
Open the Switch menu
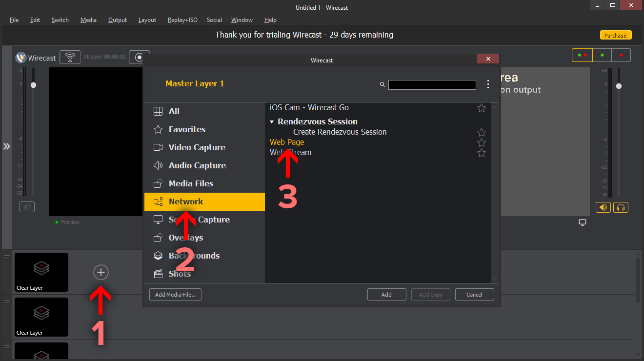click(x=60, y=20)
